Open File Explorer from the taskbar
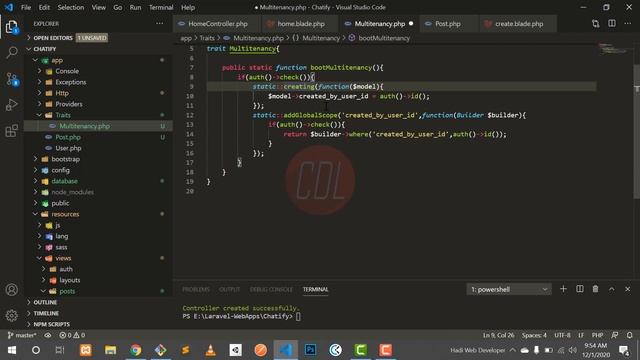Viewport: 640px width, 360px height. click(111, 350)
